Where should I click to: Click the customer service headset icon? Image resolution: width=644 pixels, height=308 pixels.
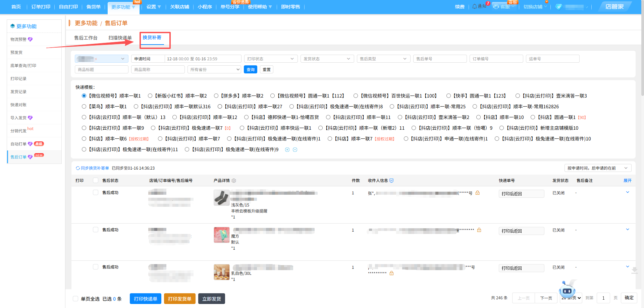point(496,7)
